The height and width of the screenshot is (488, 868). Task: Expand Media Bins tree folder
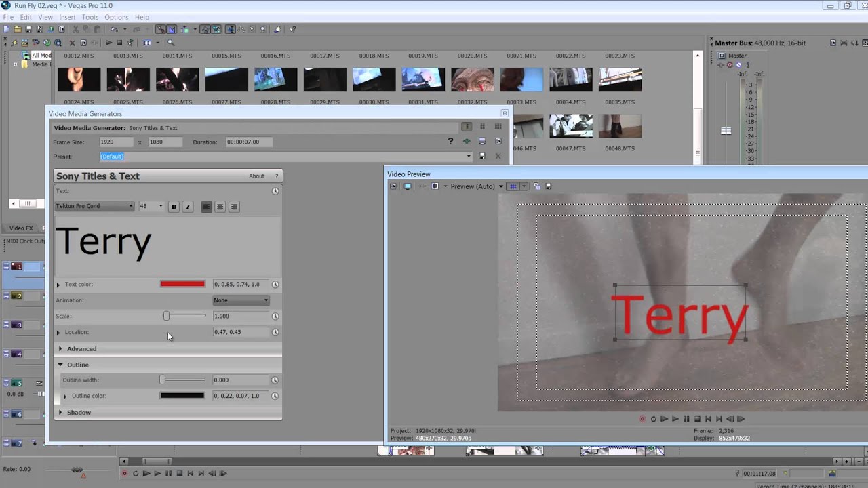(15, 64)
